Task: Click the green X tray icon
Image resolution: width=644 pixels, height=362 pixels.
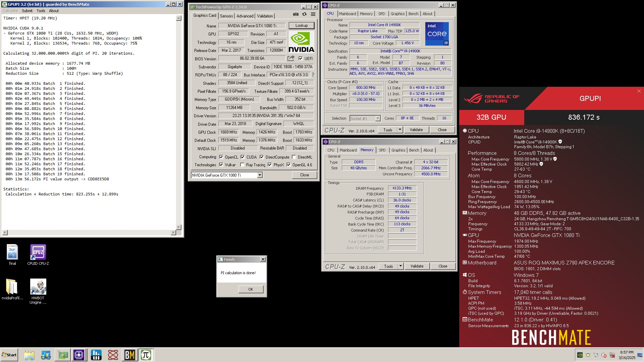Action: [588, 355]
